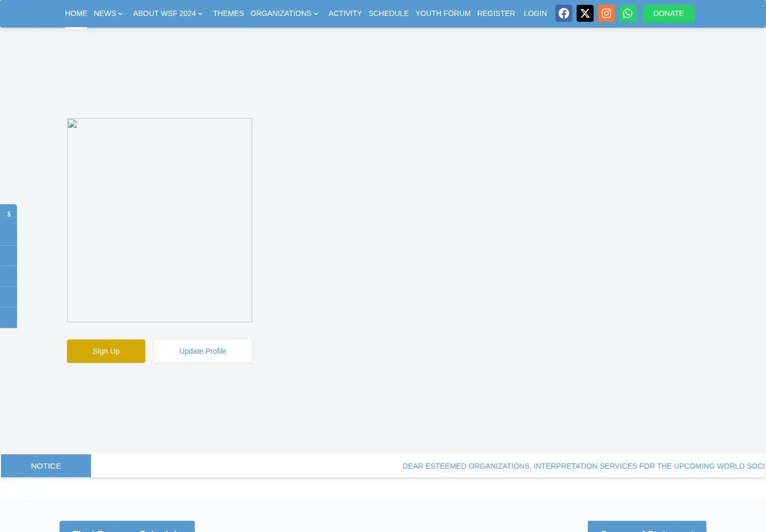Open the Instagram icon
766x532 pixels.
(x=606, y=13)
